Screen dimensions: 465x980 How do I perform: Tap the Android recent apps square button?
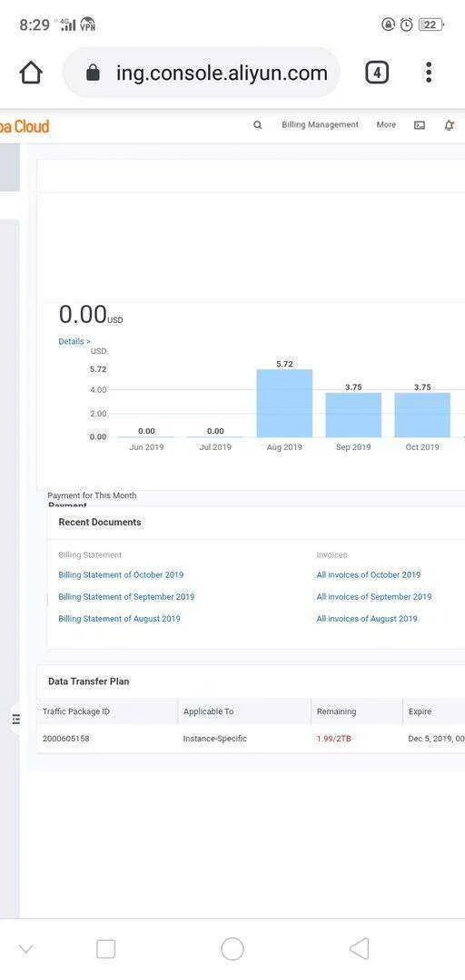point(105,948)
